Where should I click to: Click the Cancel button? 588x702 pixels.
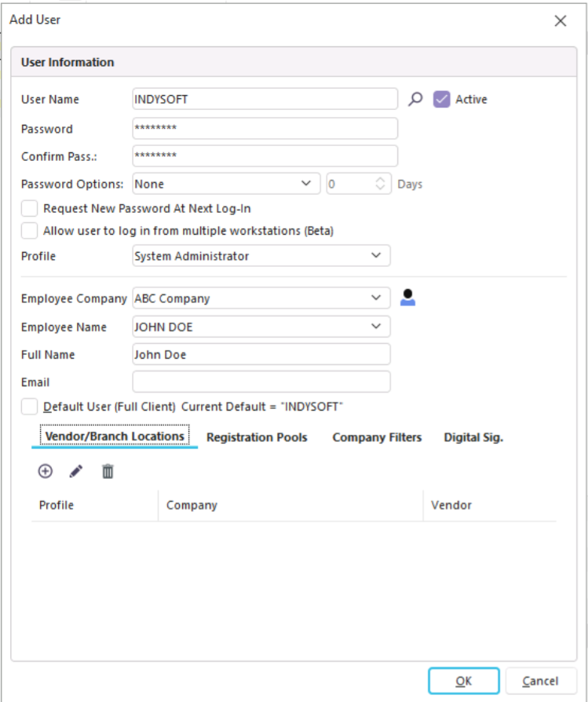[x=541, y=681]
